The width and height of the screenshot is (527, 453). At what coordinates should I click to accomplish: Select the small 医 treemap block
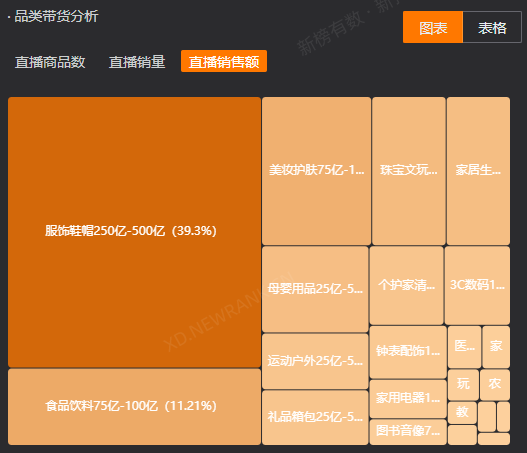click(x=464, y=347)
